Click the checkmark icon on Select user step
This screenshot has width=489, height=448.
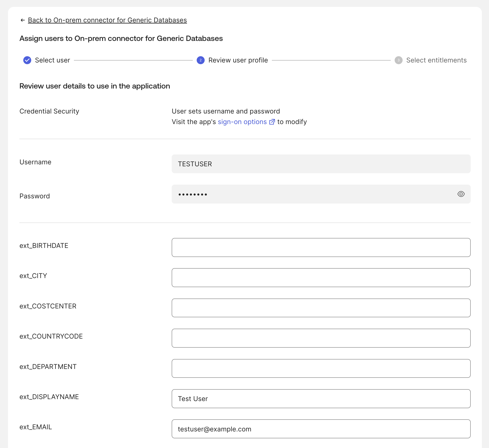click(x=27, y=60)
